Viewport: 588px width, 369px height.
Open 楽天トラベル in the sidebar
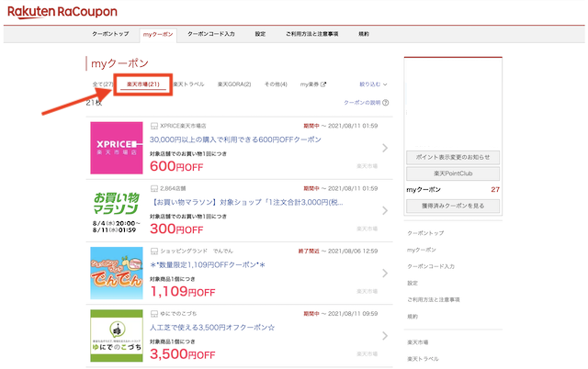(x=423, y=359)
